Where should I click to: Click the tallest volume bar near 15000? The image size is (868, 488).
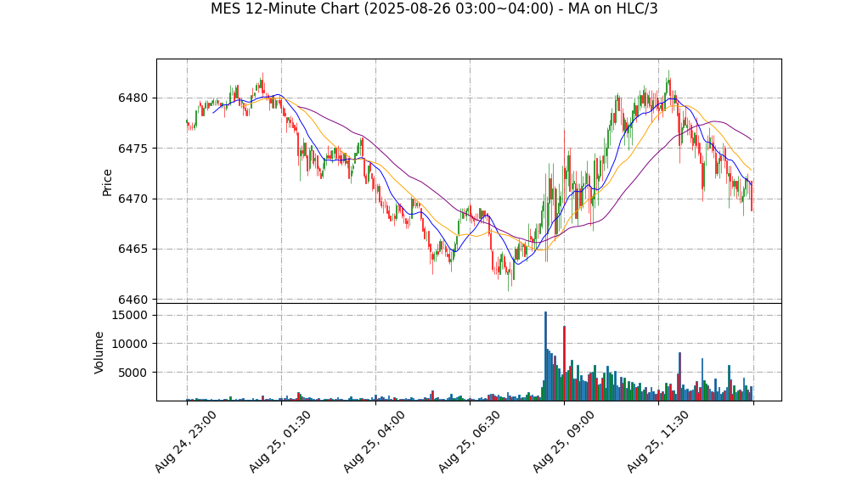[x=545, y=356]
